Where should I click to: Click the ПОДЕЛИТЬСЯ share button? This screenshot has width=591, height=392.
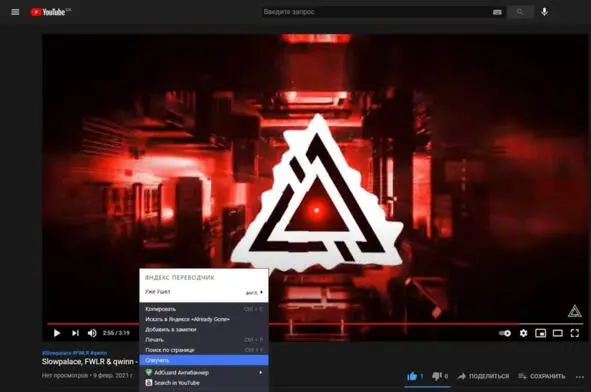coord(483,376)
